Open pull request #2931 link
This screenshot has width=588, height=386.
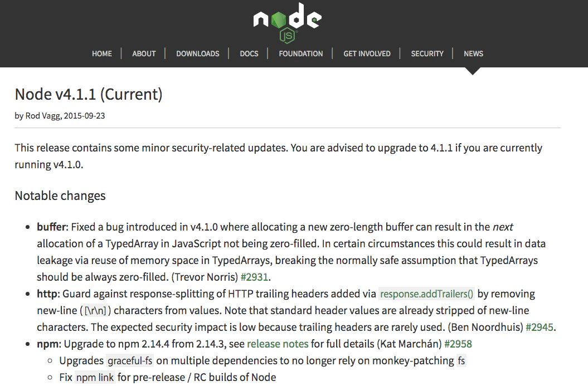pyautogui.click(x=254, y=277)
